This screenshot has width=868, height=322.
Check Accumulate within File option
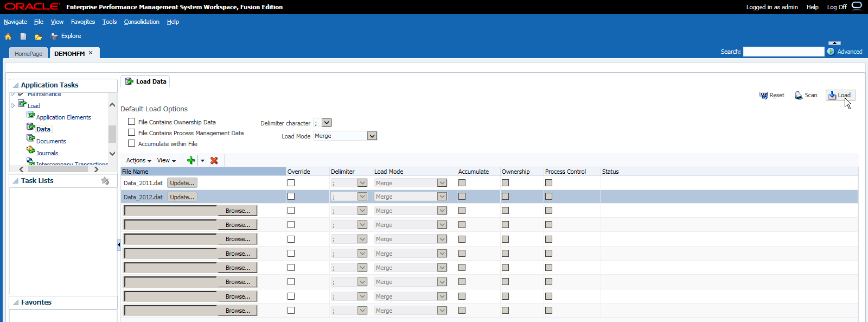[131, 143]
